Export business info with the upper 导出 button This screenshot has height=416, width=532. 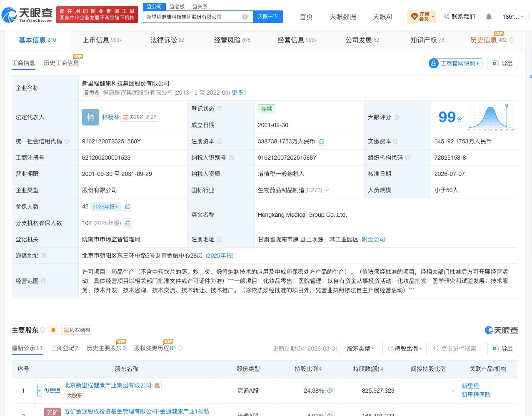pyautogui.click(x=503, y=63)
